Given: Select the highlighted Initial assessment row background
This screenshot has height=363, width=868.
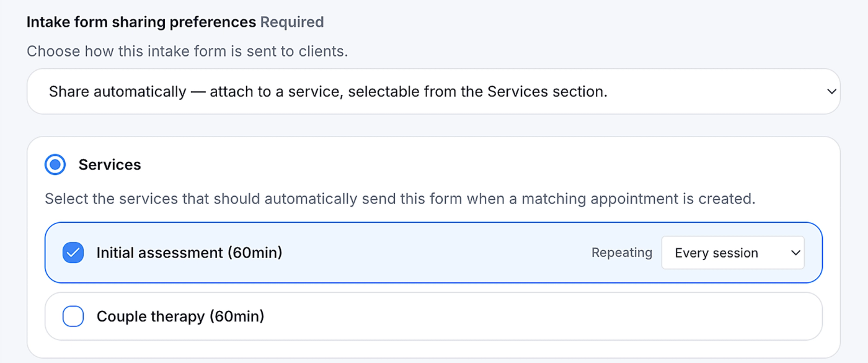Looking at the screenshot, I should pos(434,253).
